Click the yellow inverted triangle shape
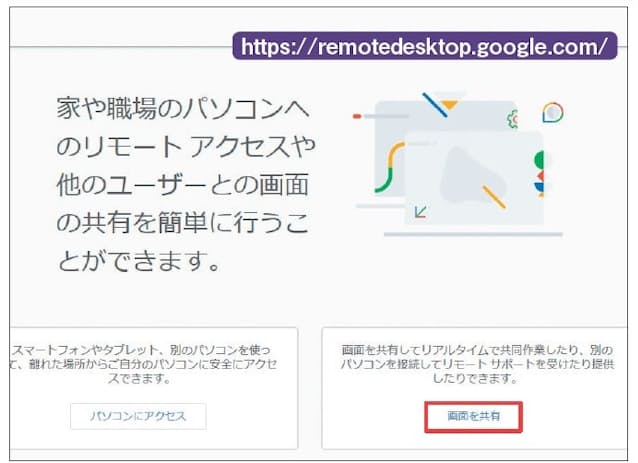This screenshot has height=463, width=638. tap(449, 103)
